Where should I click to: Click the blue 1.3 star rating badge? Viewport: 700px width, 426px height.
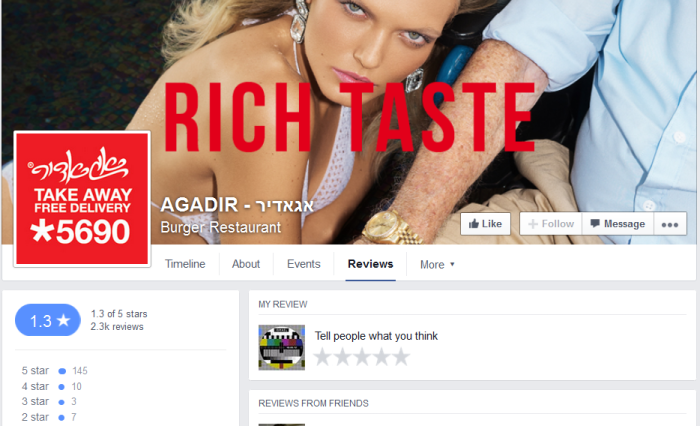[48, 320]
